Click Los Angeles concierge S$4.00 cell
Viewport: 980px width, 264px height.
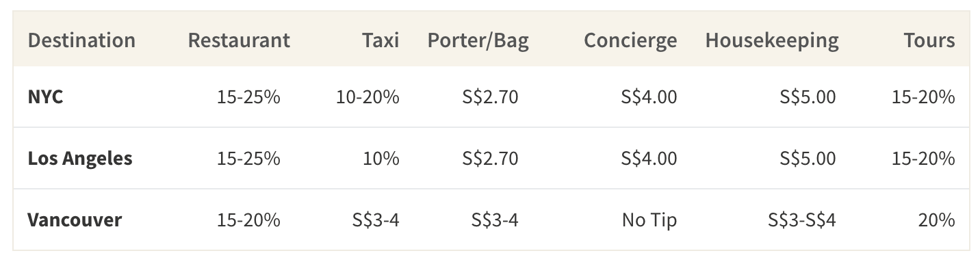point(649,159)
